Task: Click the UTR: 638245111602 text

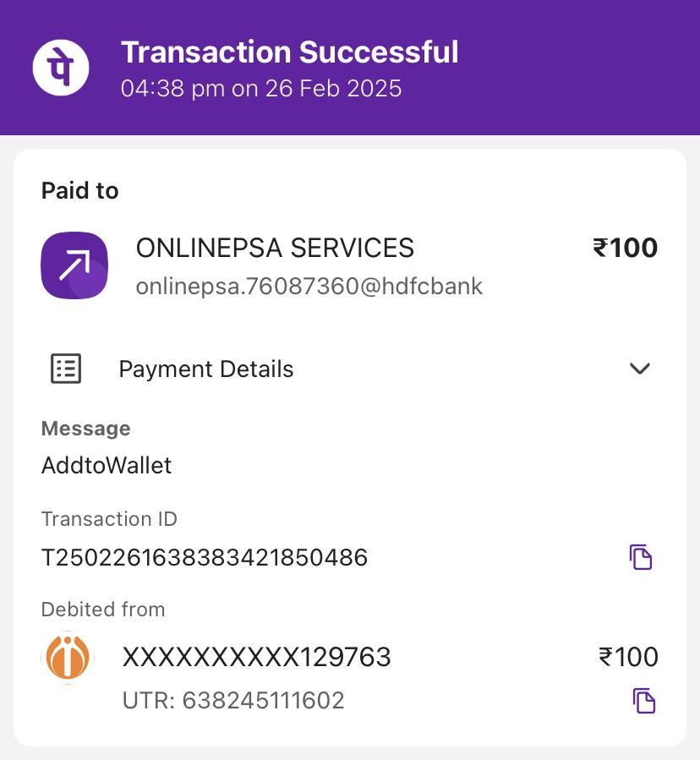Action: click(x=233, y=701)
